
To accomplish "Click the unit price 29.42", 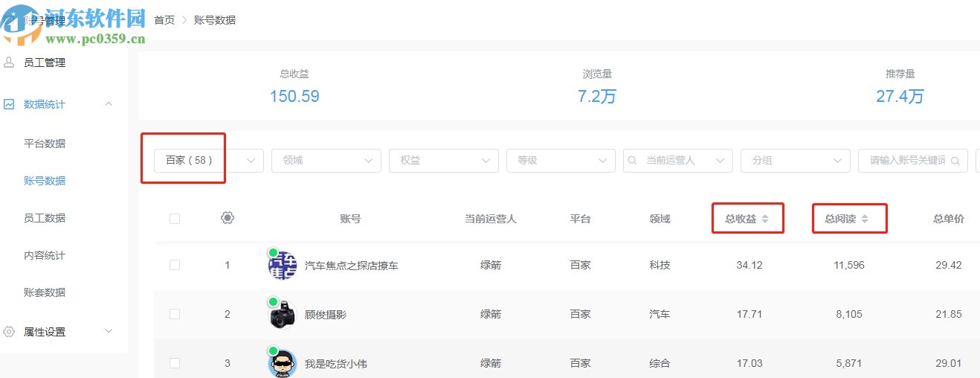I will pos(949,265).
